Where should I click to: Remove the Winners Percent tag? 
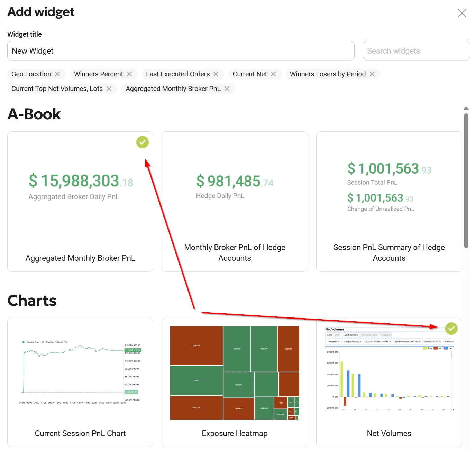[x=129, y=74]
